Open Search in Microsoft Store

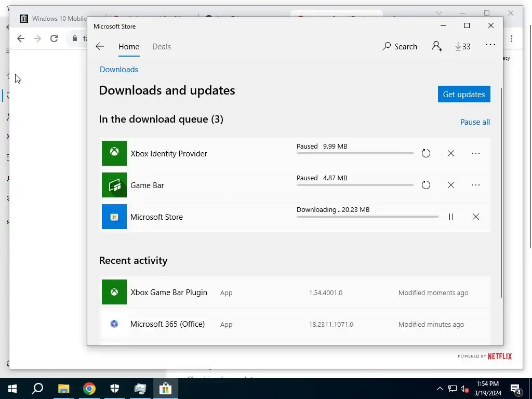point(400,46)
